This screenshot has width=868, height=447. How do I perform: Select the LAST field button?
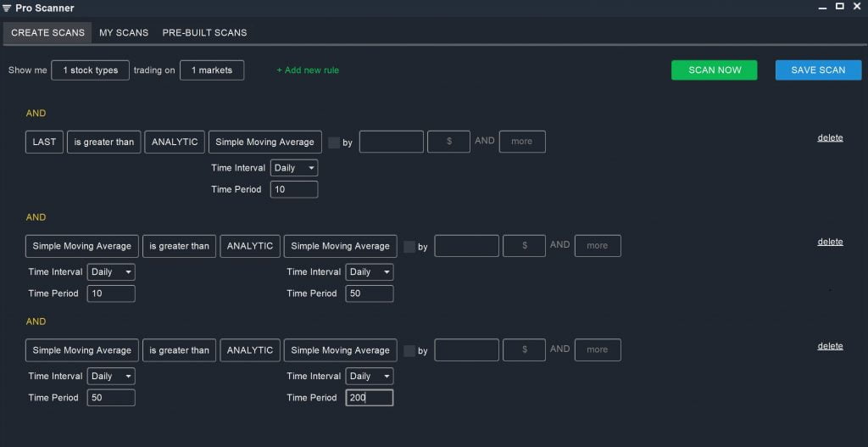[x=44, y=142]
